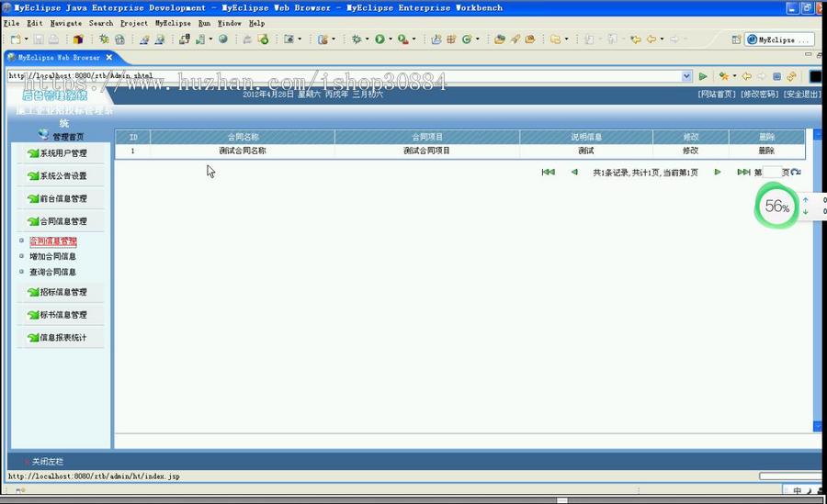Click the green bug icon in toolbar
827x504 pixels.
click(x=104, y=39)
